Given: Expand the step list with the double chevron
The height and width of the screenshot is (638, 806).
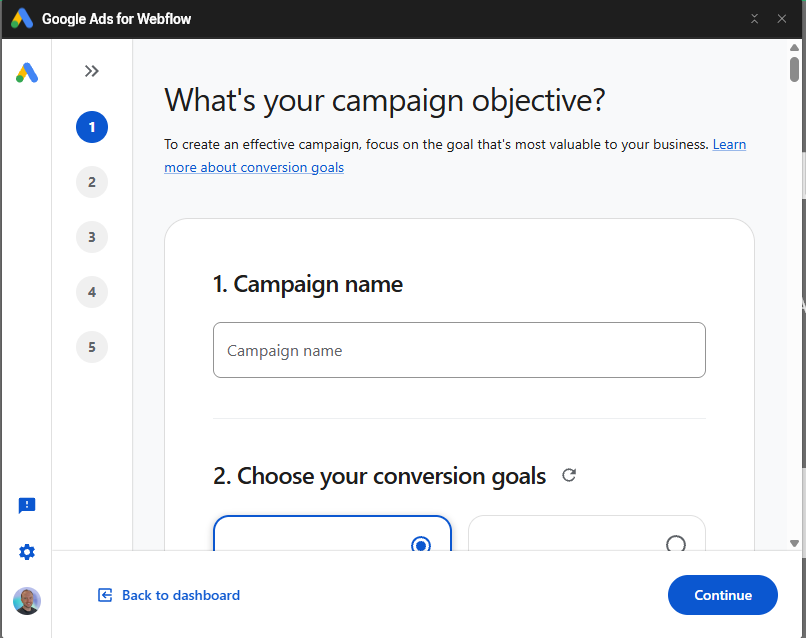Looking at the screenshot, I should (x=91, y=71).
